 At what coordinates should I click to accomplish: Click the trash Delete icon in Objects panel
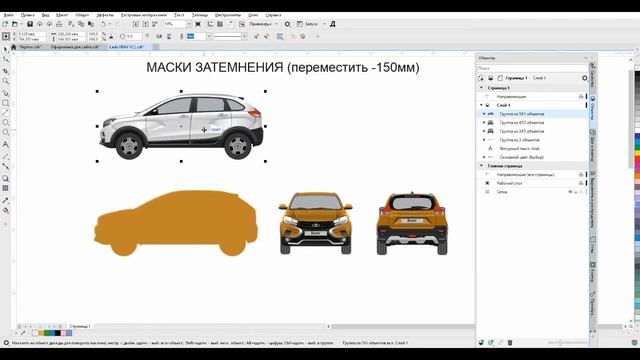510,342
